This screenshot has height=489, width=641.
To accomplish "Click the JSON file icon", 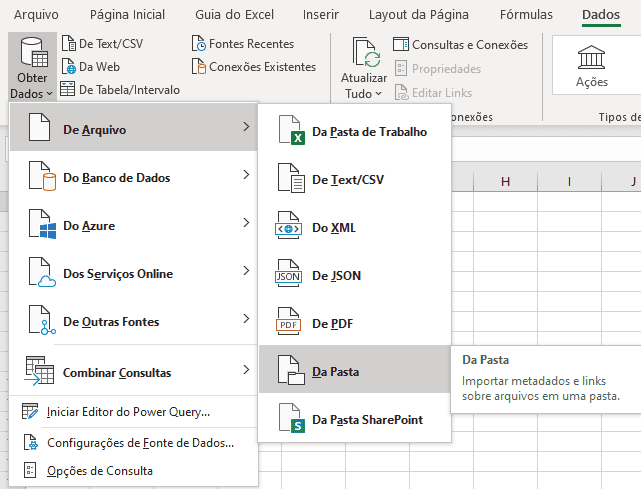I will (289, 274).
